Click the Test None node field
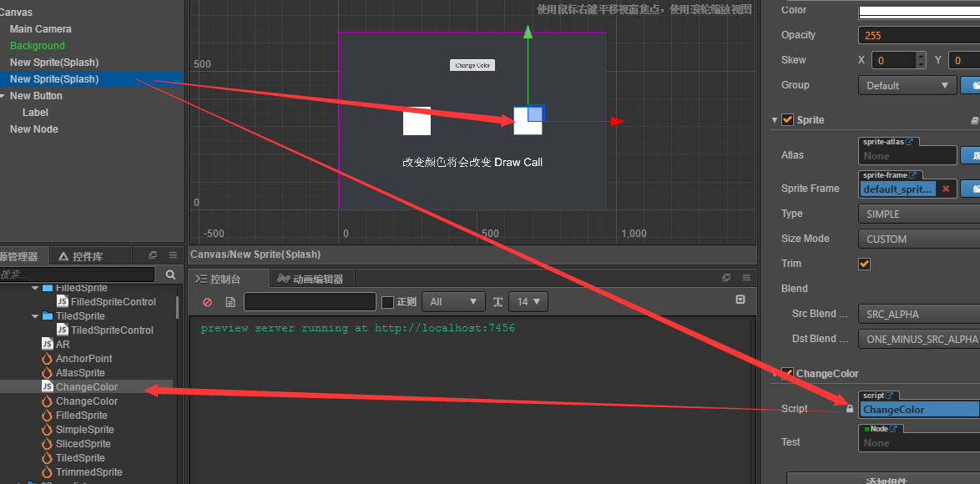The image size is (980, 484). (919, 442)
